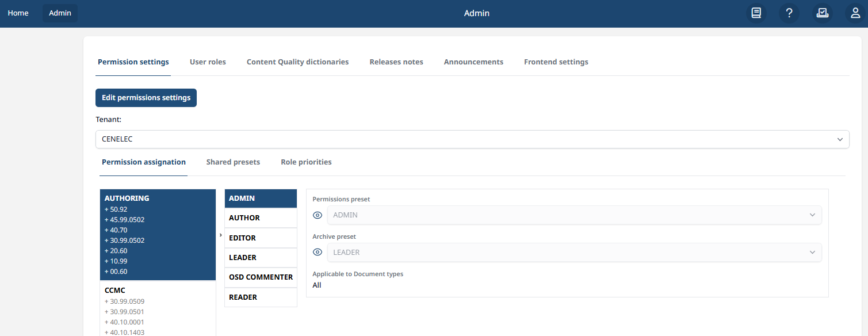Click stage + 20.60 under AUTHORING

116,251
